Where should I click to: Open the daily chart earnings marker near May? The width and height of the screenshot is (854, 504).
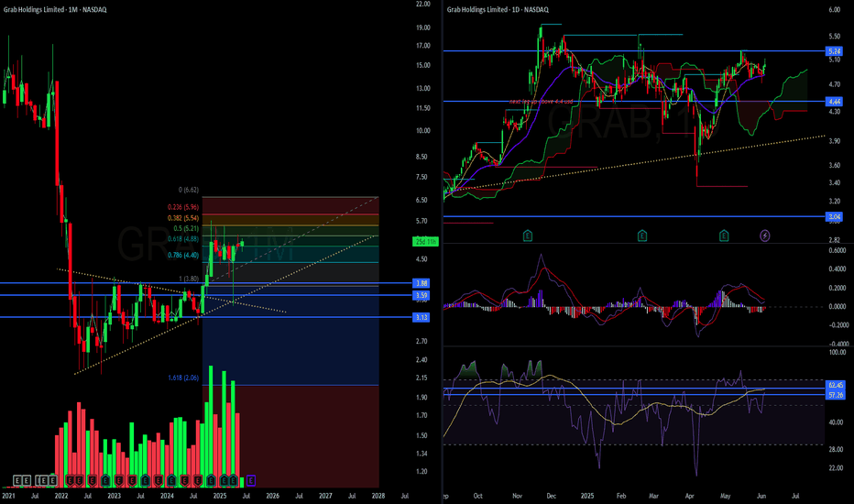click(x=724, y=236)
